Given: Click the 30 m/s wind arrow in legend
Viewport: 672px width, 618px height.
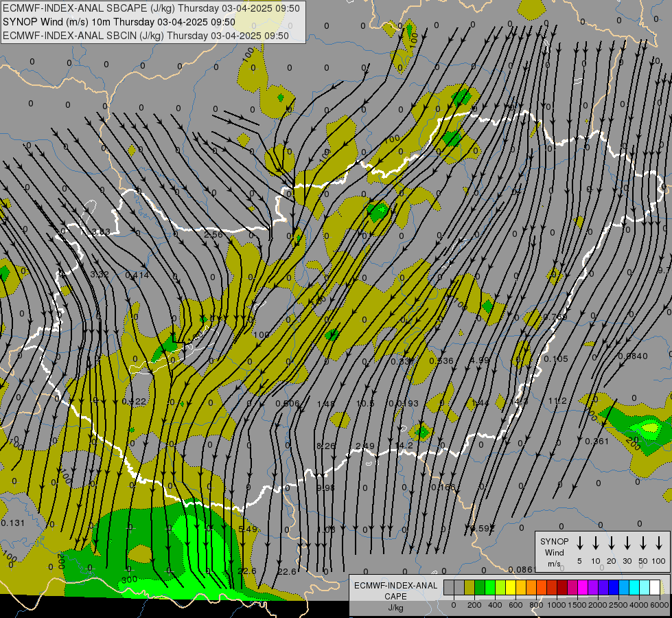Looking at the screenshot, I should pos(627,543).
